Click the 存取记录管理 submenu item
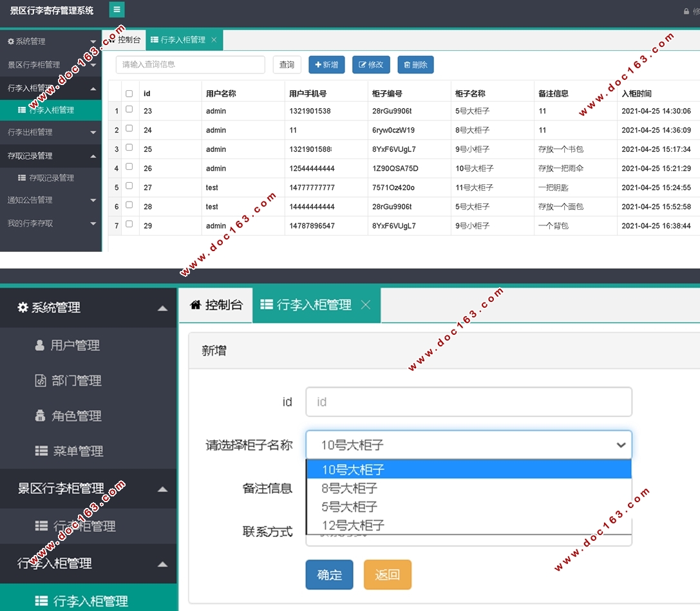 51,178
